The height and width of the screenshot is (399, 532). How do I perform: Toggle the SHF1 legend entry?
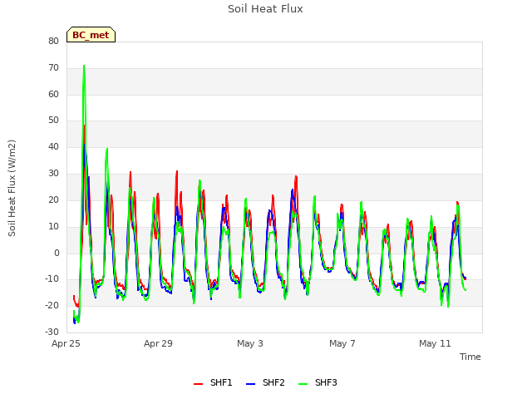pos(213,382)
